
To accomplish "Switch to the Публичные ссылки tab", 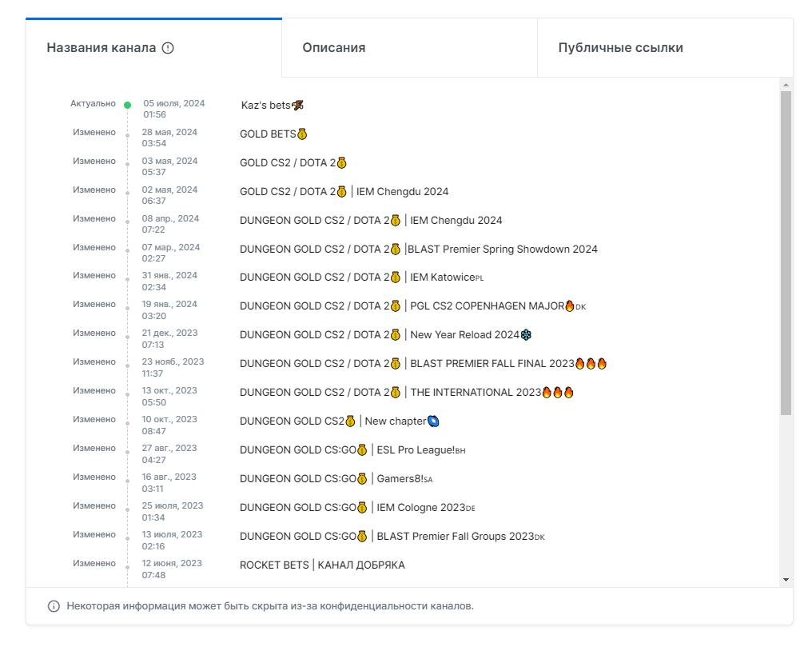I will [665, 48].
